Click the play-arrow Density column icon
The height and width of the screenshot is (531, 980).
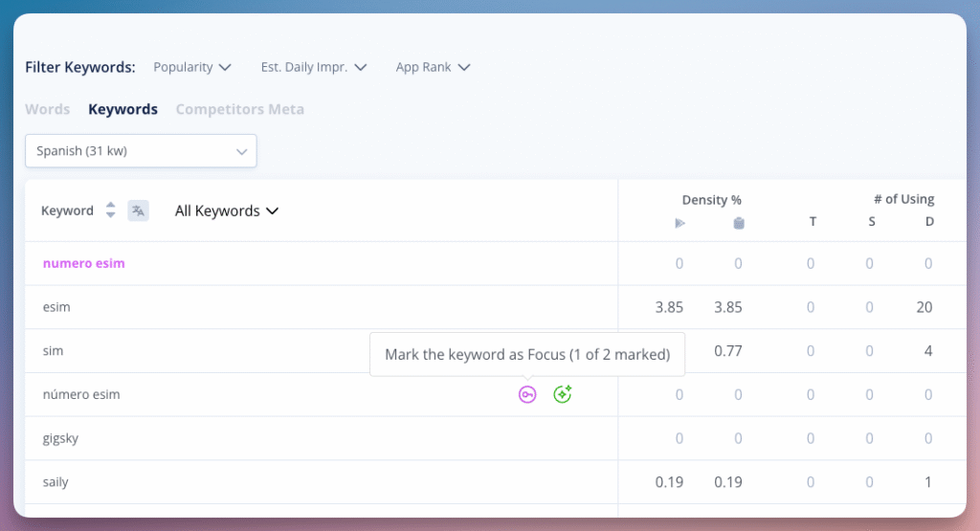coord(679,223)
